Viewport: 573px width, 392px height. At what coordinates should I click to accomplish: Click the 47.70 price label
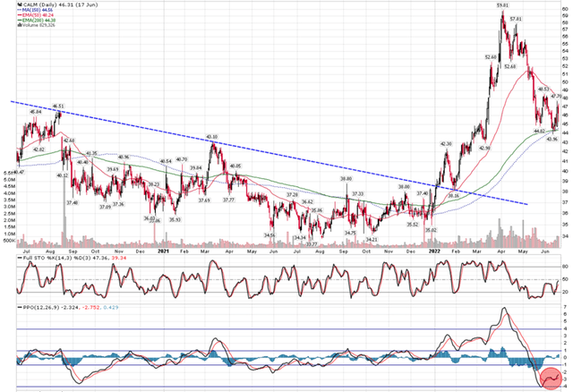[556, 96]
